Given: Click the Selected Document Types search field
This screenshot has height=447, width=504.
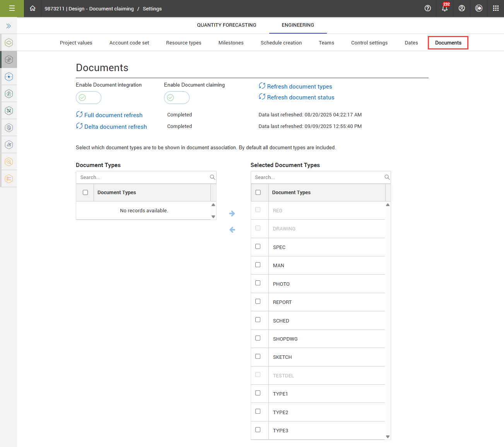Looking at the screenshot, I should (x=317, y=177).
